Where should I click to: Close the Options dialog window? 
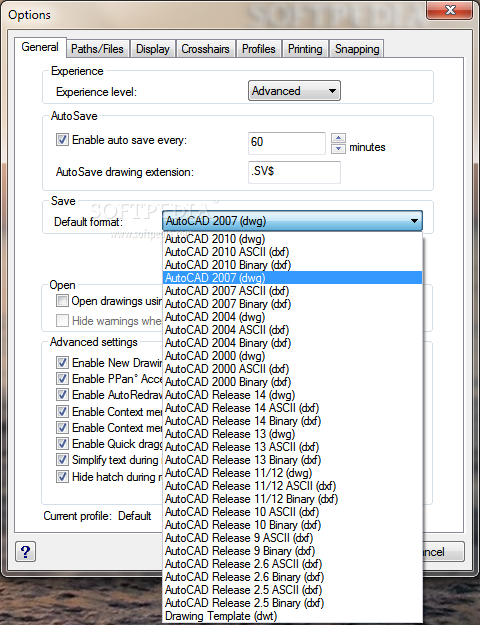click(450, 10)
